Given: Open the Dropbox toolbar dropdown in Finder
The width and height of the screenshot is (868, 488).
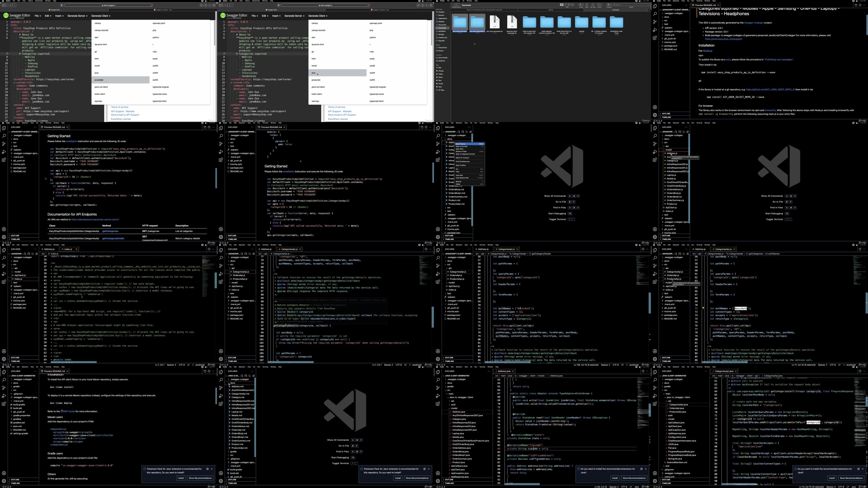Looking at the screenshot, I should click(609, 5).
